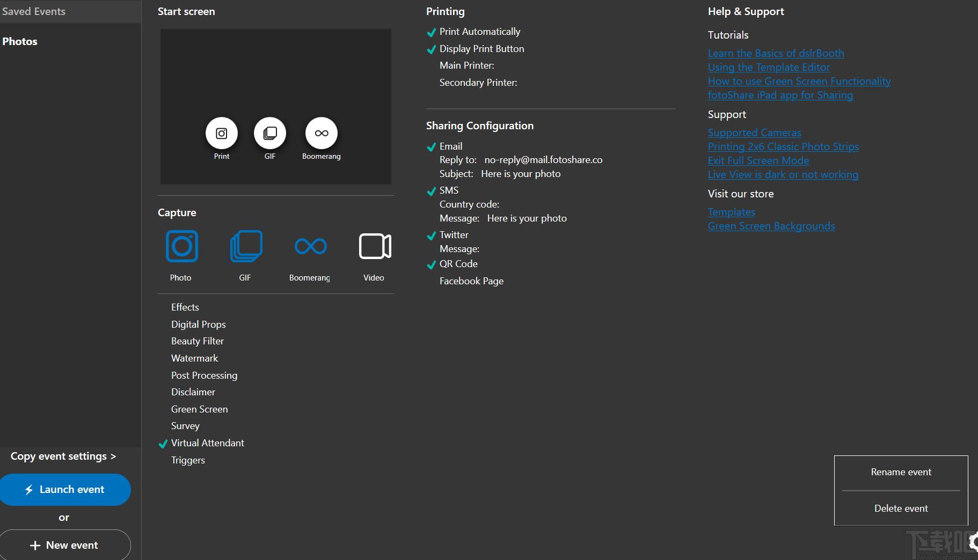978x560 pixels.
Task: Click the New event button
Action: tap(64, 545)
